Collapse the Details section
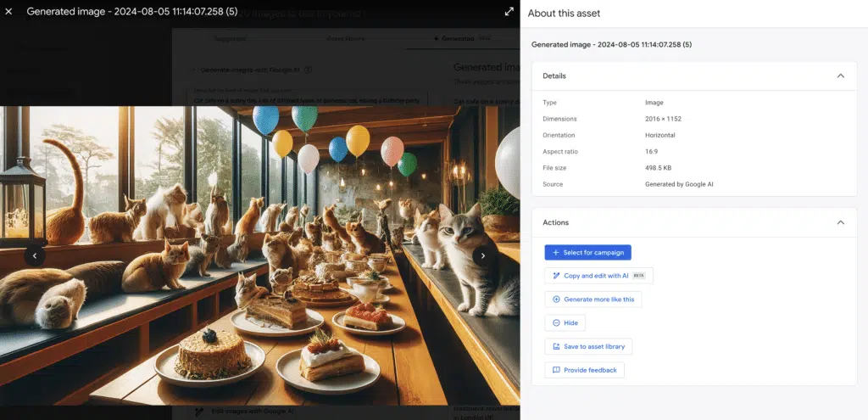 coord(840,76)
